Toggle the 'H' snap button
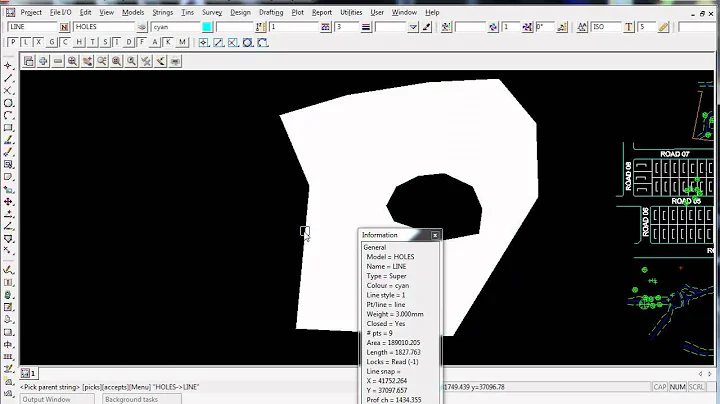Image resolution: width=720 pixels, height=404 pixels. [79, 42]
